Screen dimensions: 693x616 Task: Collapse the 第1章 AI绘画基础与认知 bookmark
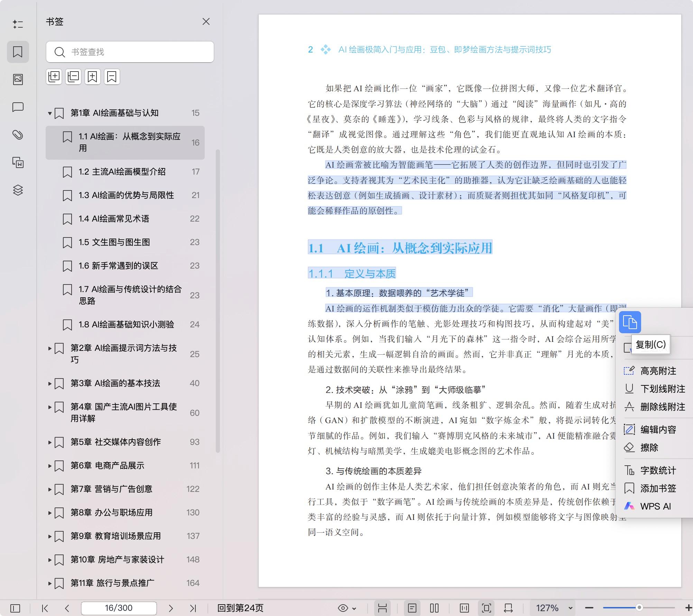[50, 113]
